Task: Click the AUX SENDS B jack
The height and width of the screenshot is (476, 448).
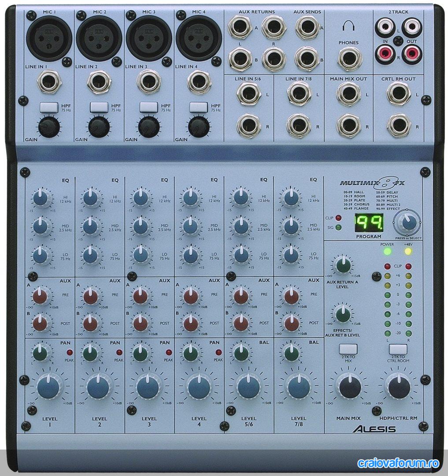Action: point(307,59)
